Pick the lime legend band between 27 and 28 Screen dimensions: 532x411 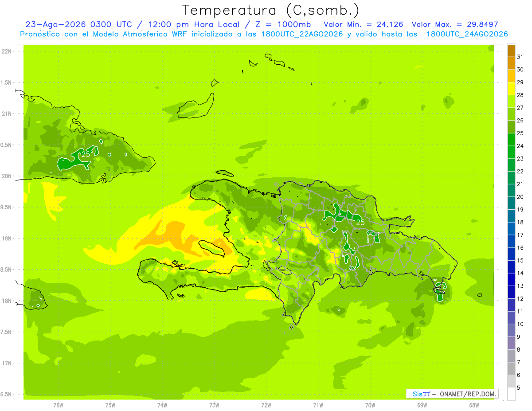pos(511,101)
